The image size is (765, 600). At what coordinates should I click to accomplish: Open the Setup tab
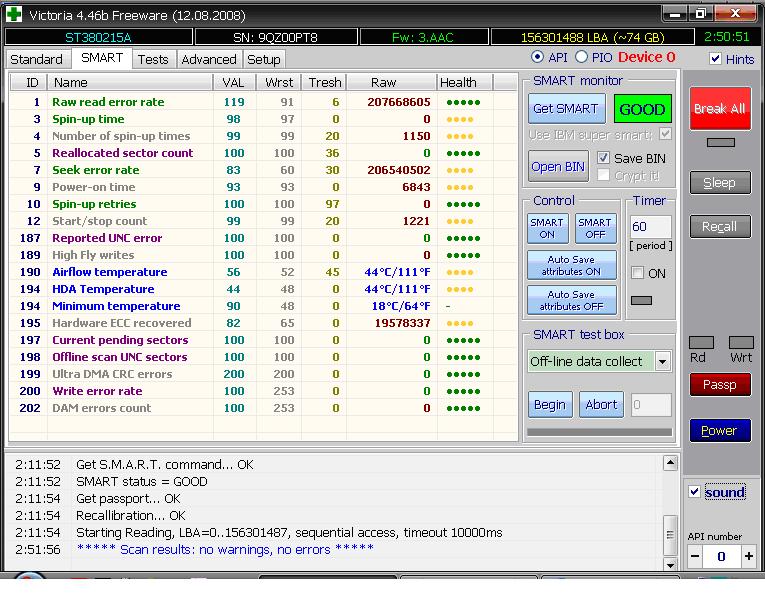(x=263, y=60)
